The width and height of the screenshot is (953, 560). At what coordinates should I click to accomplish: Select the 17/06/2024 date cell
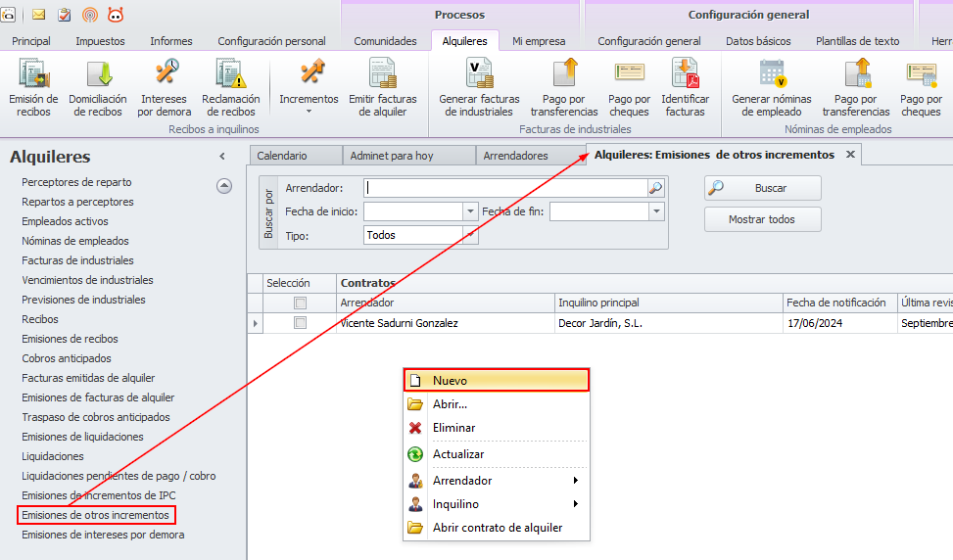click(x=840, y=324)
